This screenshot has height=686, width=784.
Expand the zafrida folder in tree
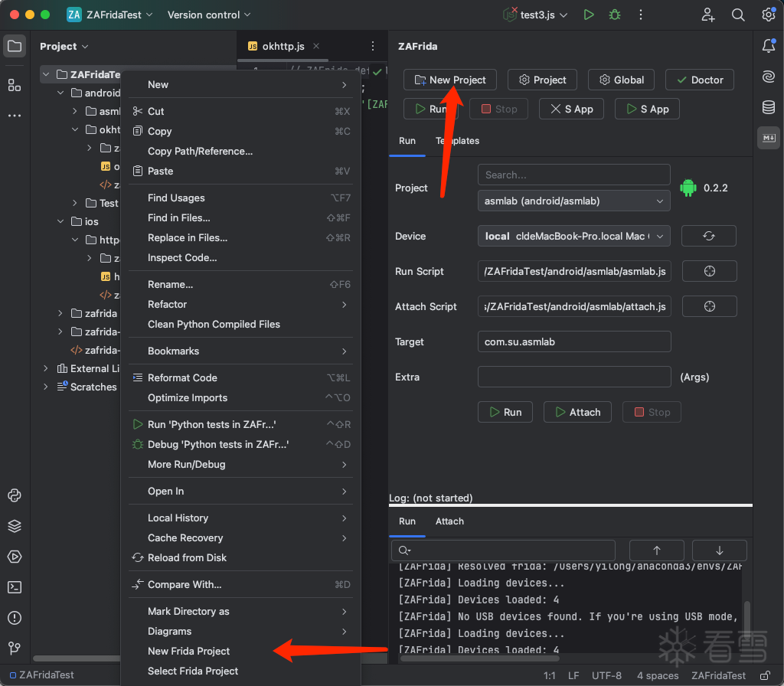click(61, 313)
